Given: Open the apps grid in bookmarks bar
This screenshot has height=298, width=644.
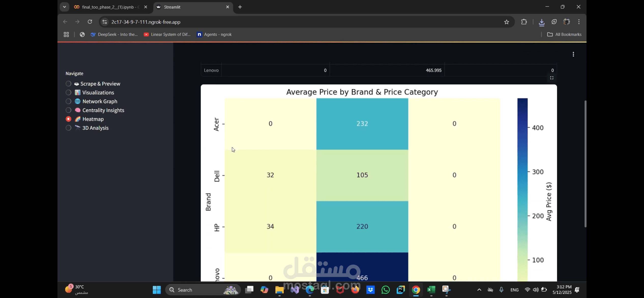Looking at the screenshot, I should tap(66, 34).
